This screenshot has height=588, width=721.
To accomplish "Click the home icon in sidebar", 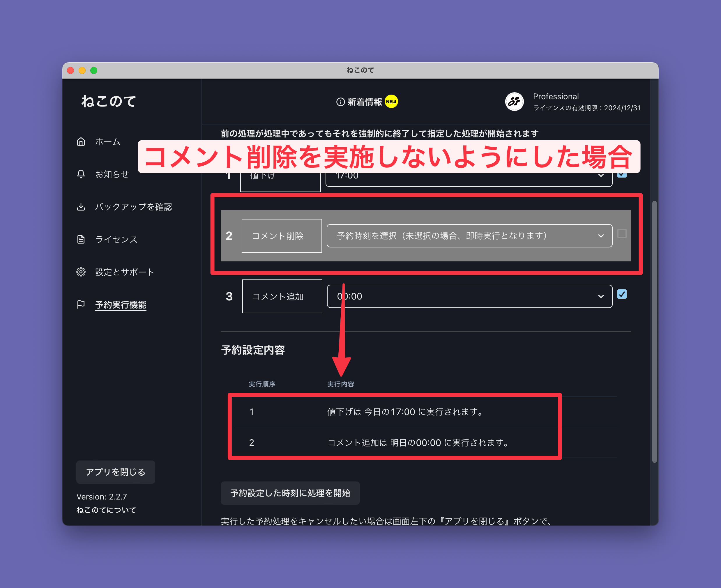I will coord(81,141).
